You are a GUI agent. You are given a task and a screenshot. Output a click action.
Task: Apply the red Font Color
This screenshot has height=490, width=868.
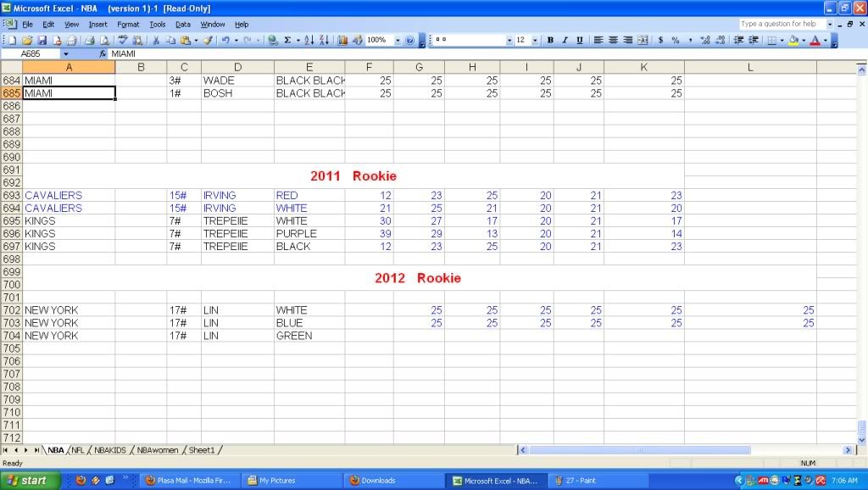815,40
